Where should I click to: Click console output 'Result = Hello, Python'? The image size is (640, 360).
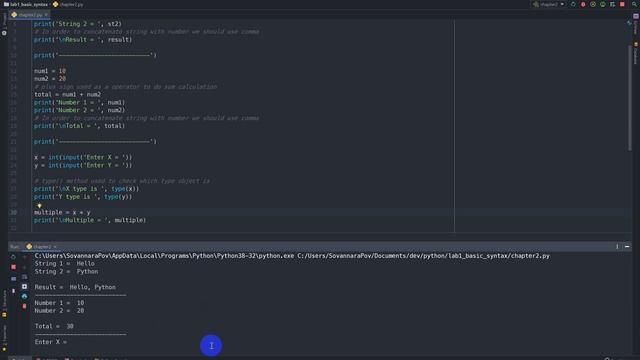coord(75,287)
